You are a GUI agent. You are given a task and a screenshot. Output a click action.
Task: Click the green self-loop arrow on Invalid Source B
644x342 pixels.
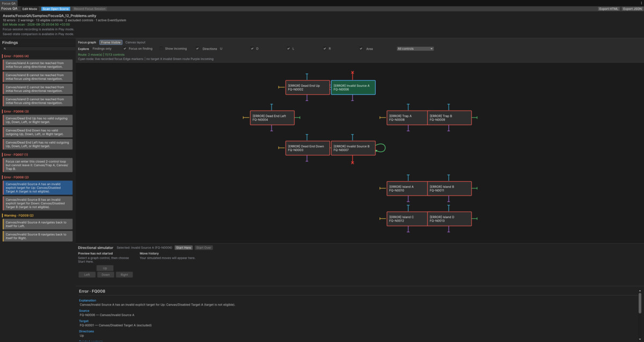pyautogui.click(x=381, y=147)
